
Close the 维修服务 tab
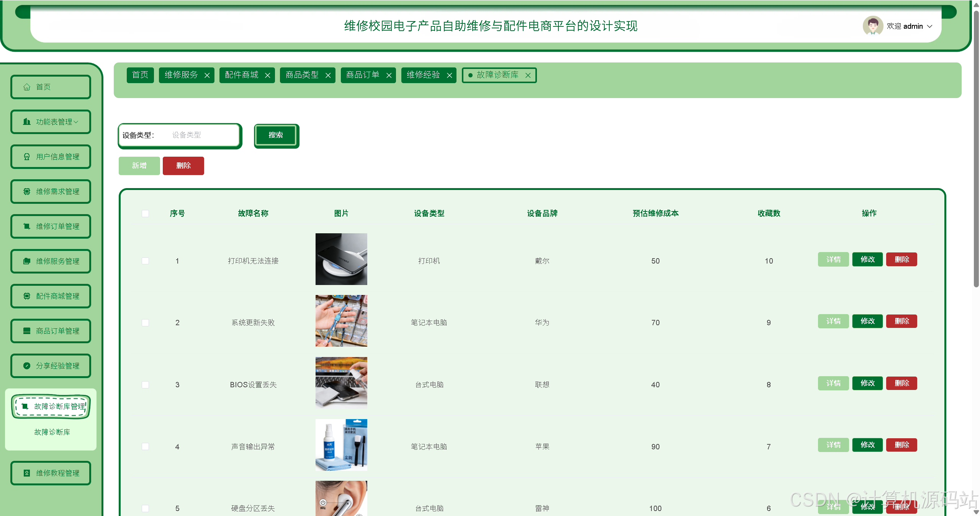[207, 75]
